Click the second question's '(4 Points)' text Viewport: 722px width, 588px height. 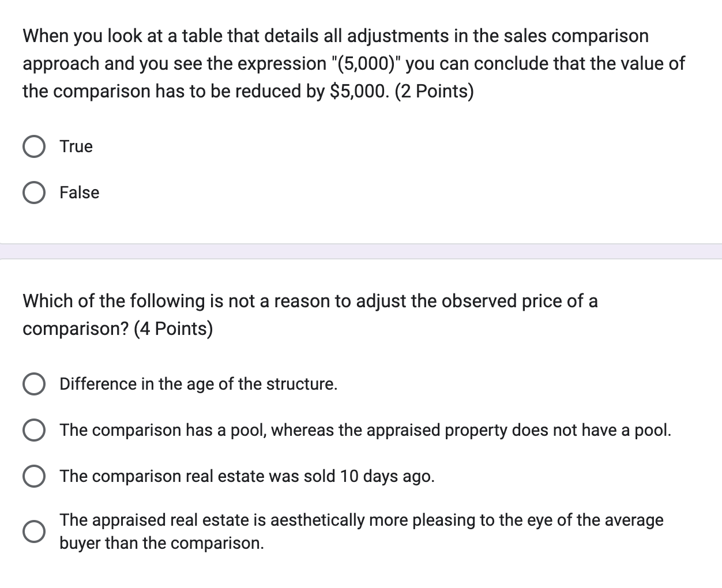174,329
